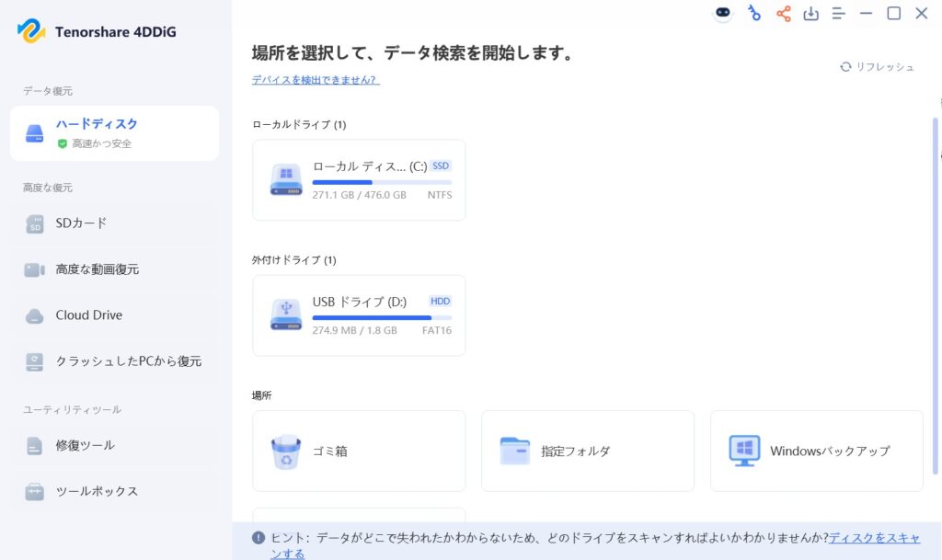This screenshot has height=560, width=942.
Task: Click the Windows drive icon for C:
Action: point(286,179)
